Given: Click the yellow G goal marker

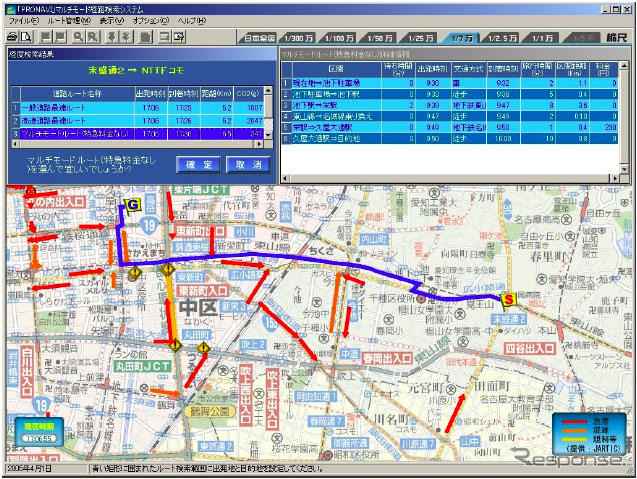Looking at the screenshot, I should [132, 205].
